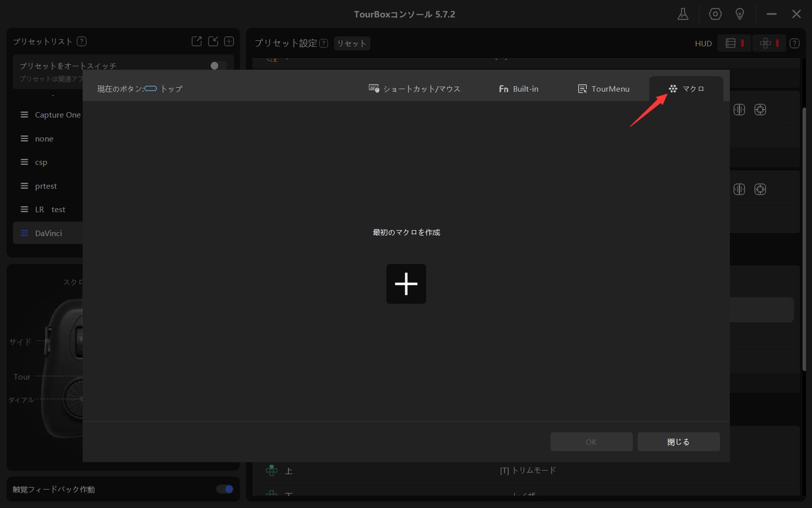Click the import preset icon
812x508 pixels.
[213, 42]
